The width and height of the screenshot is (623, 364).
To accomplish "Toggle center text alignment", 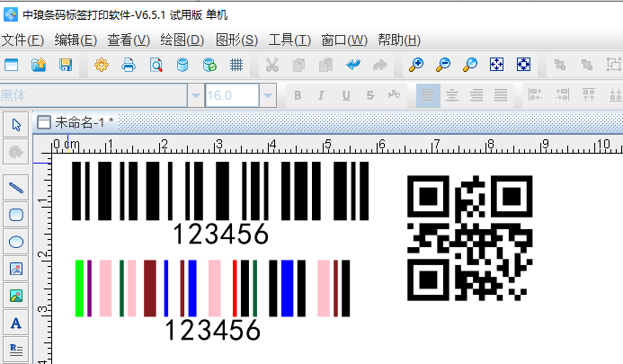I will click(452, 94).
